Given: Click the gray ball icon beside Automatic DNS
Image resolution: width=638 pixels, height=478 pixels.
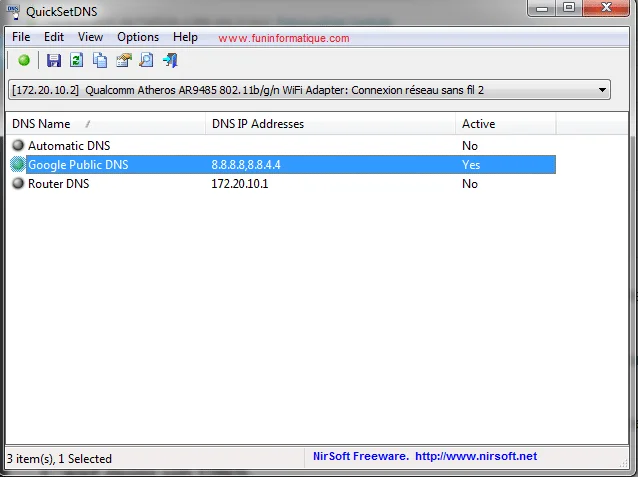Looking at the screenshot, I should (18, 145).
